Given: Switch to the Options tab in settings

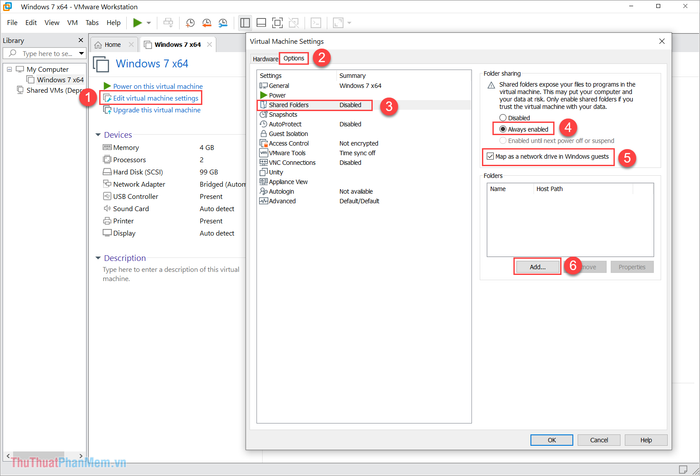Looking at the screenshot, I should point(294,58).
